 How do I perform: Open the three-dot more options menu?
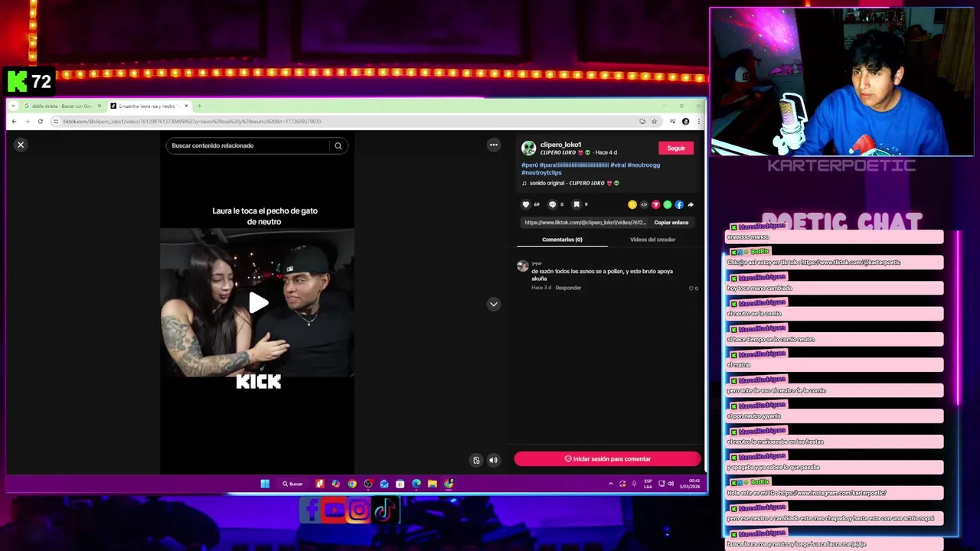tap(494, 145)
